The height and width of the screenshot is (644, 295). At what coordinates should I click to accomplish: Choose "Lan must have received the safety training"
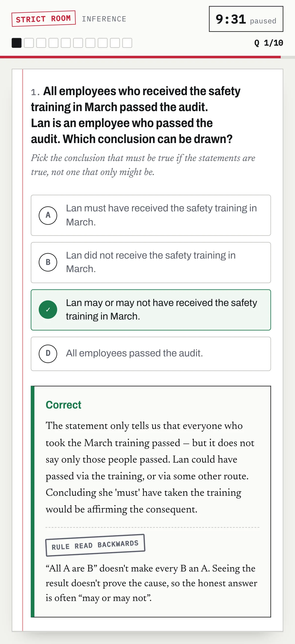pos(151,215)
